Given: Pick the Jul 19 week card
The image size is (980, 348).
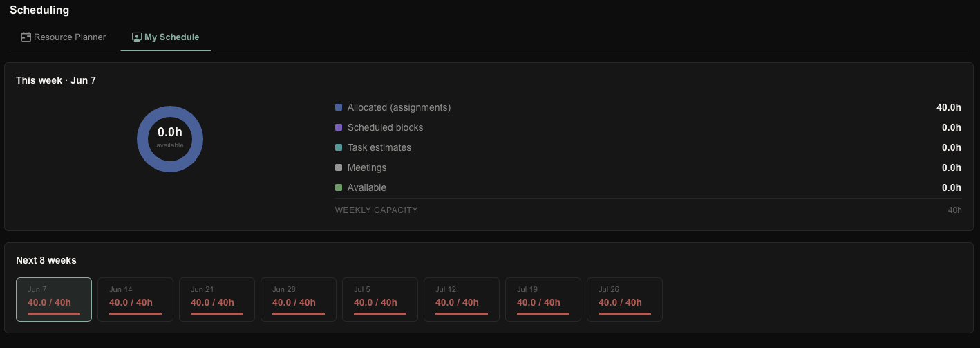Looking at the screenshot, I should tap(543, 300).
